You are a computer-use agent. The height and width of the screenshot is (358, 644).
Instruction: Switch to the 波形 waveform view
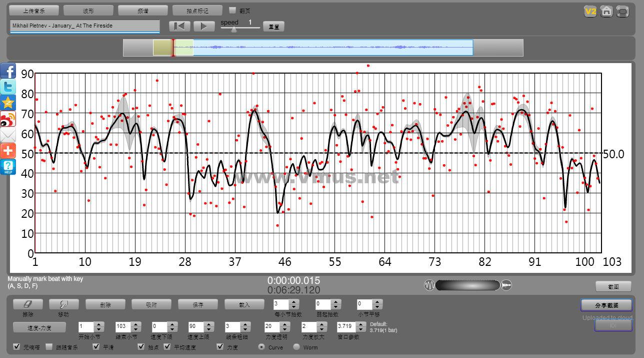pyautogui.click(x=88, y=11)
